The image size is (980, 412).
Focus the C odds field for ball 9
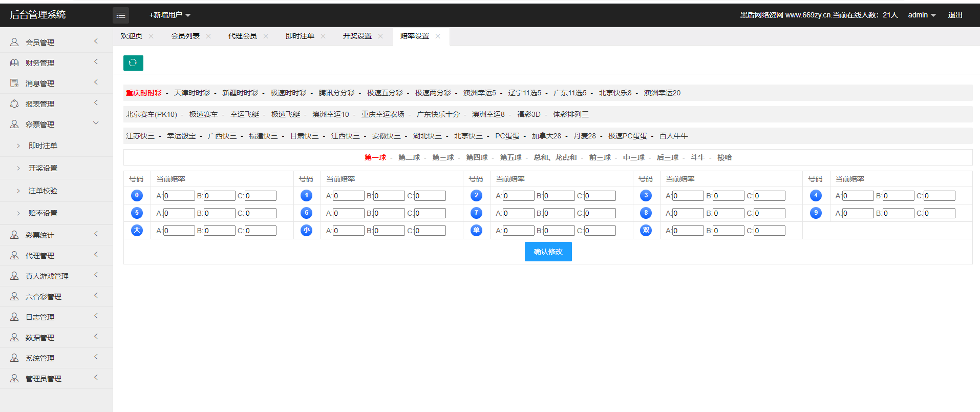coord(940,213)
